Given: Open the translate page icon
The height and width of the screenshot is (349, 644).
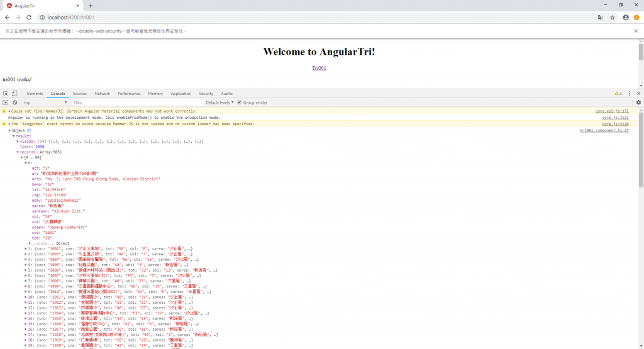Looking at the screenshot, I should [x=601, y=17].
